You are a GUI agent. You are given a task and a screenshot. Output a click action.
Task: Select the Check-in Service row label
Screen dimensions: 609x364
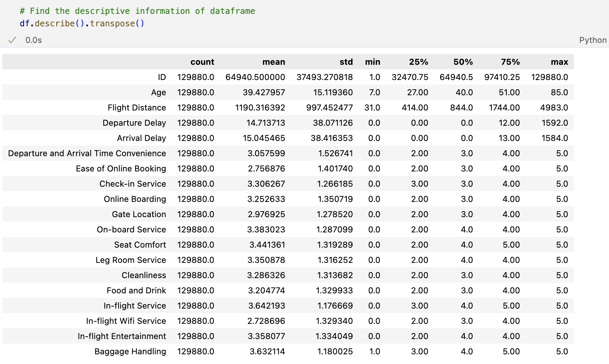133,184
